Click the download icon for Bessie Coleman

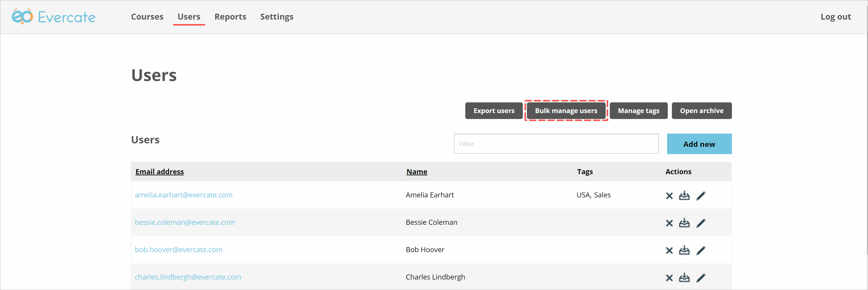[x=684, y=222]
